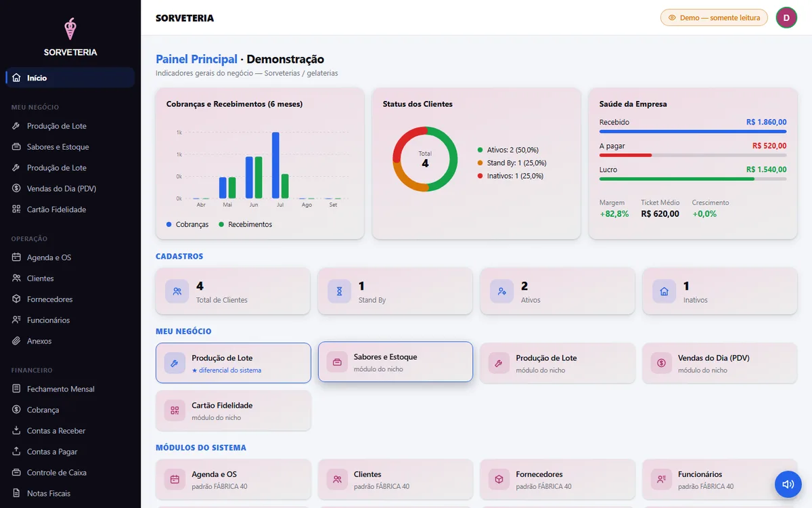Image resolution: width=812 pixels, height=508 pixels.
Task: Click the '+82,8%' Margem value
Action: [x=614, y=214]
